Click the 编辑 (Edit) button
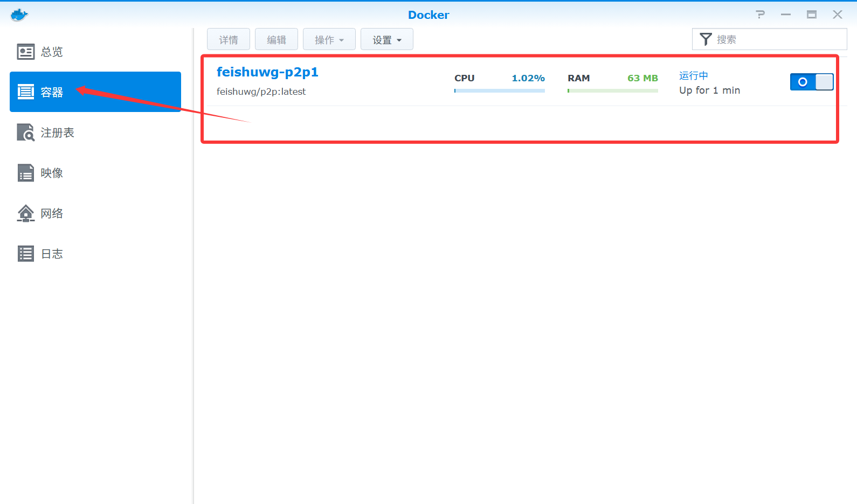This screenshot has width=857, height=504. point(277,39)
